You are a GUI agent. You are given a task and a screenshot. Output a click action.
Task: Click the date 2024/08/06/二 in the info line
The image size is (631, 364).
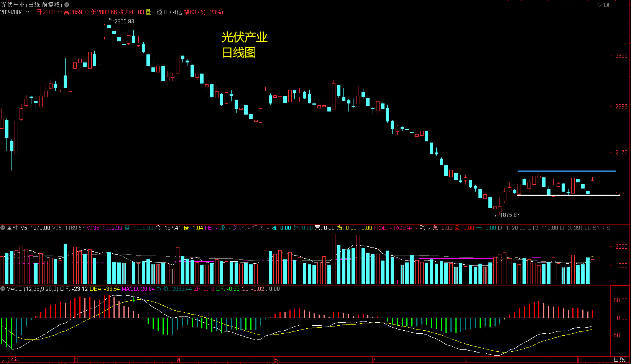tap(18, 12)
